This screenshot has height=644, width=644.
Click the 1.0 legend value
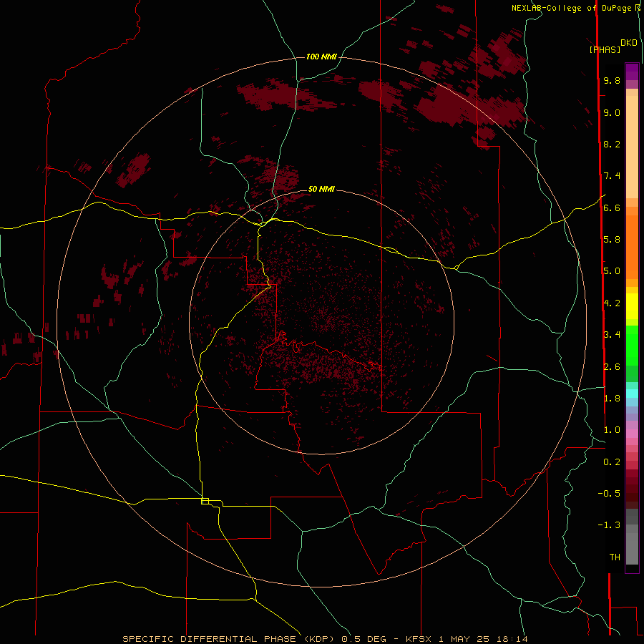[x=612, y=430]
